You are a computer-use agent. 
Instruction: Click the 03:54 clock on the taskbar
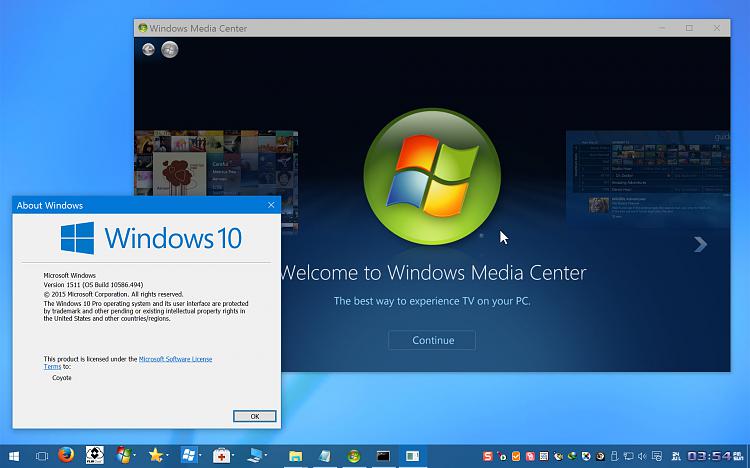(x=710, y=457)
